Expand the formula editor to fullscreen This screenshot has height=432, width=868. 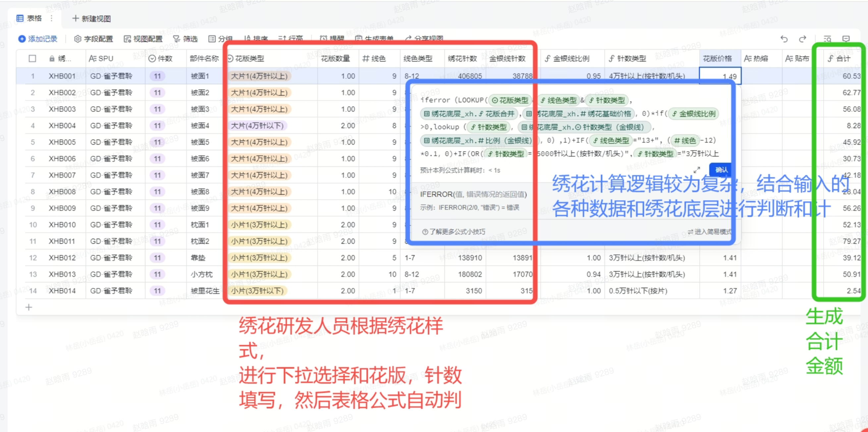click(x=696, y=170)
